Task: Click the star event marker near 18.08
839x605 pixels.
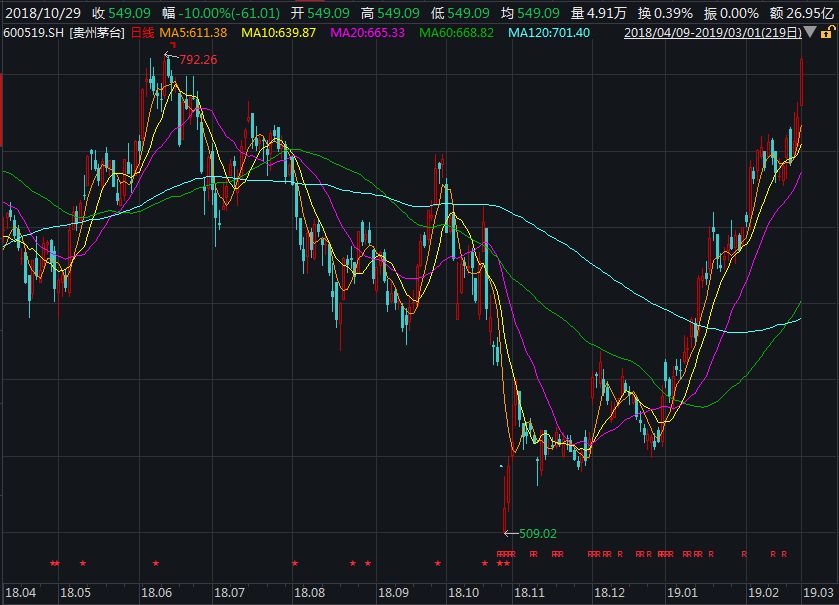Action: 295,564
